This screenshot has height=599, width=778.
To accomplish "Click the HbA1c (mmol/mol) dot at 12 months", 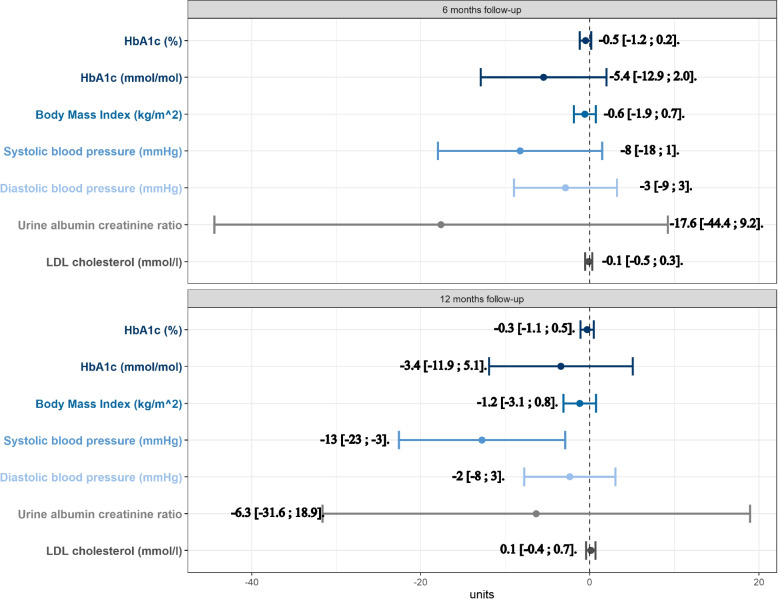I will coord(561,366).
